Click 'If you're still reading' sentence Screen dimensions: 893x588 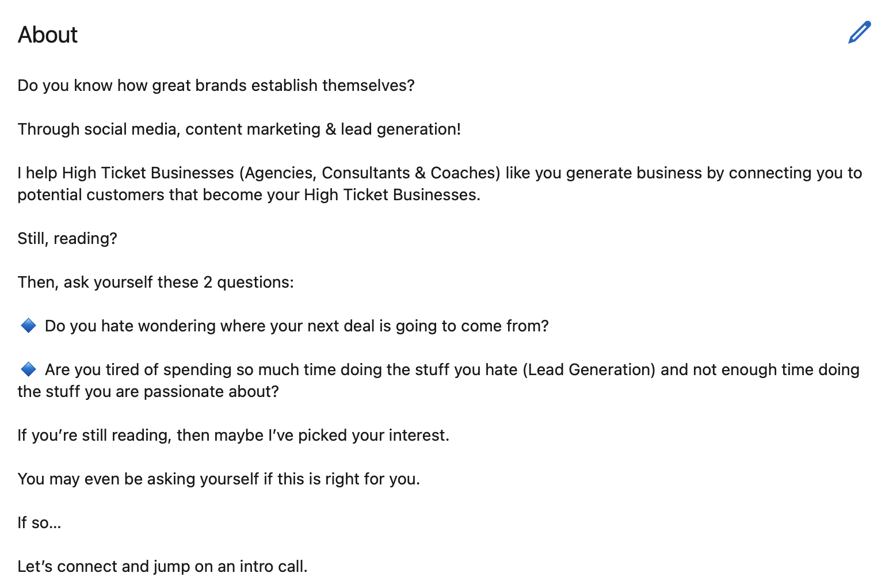(233, 435)
